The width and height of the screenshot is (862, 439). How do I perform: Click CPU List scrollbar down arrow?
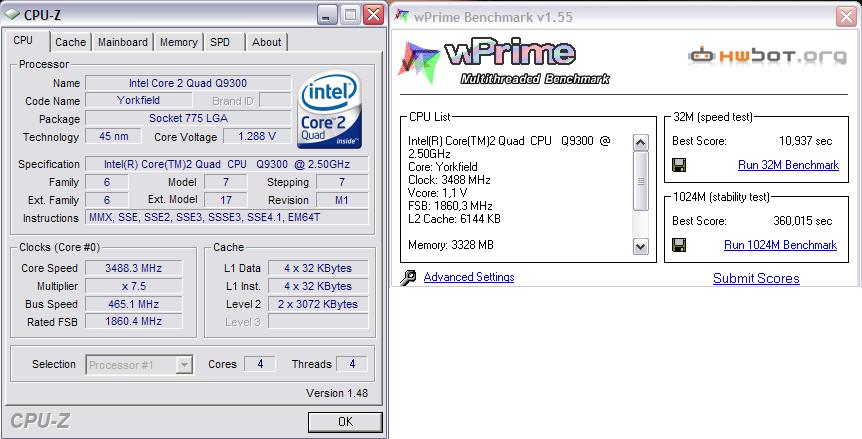coord(640,247)
